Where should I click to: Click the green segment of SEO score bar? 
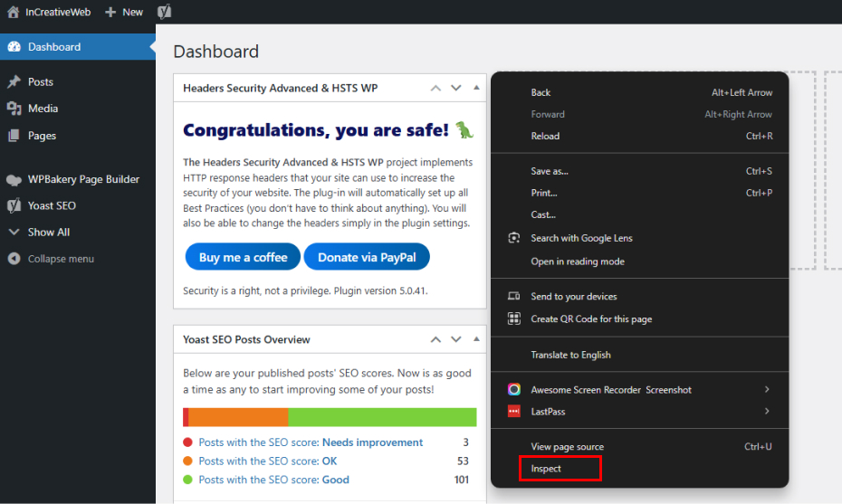click(x=382, y=417)
